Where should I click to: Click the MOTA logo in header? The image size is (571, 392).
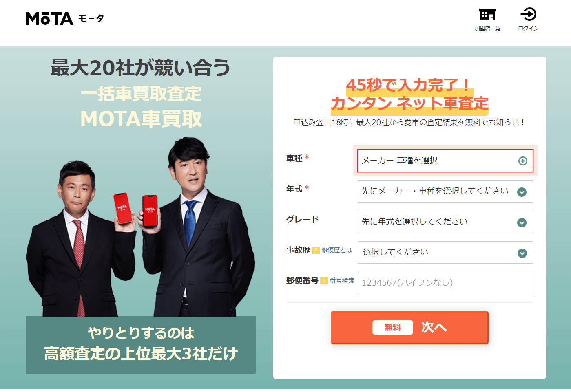point(65,19)
